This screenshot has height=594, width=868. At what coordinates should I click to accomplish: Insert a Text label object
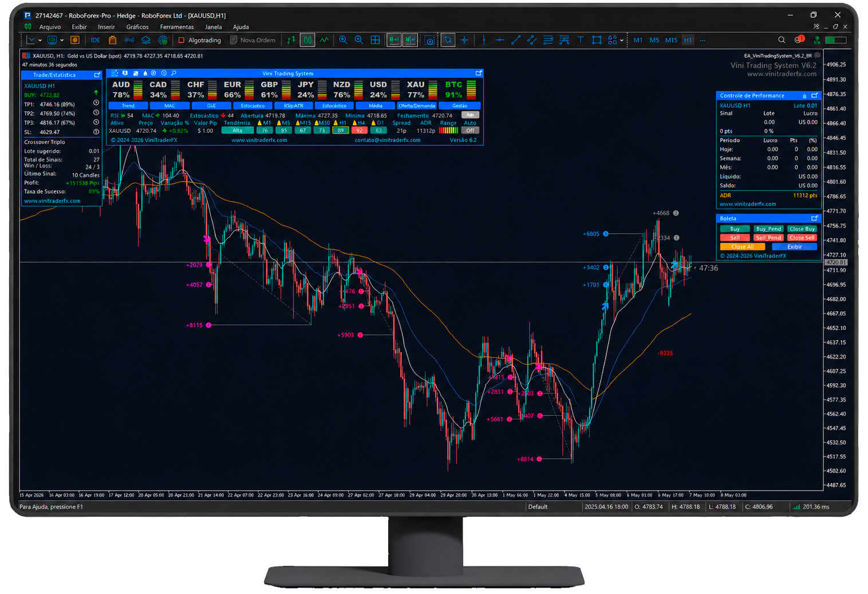pyautogui.click(x=581, y=40)
